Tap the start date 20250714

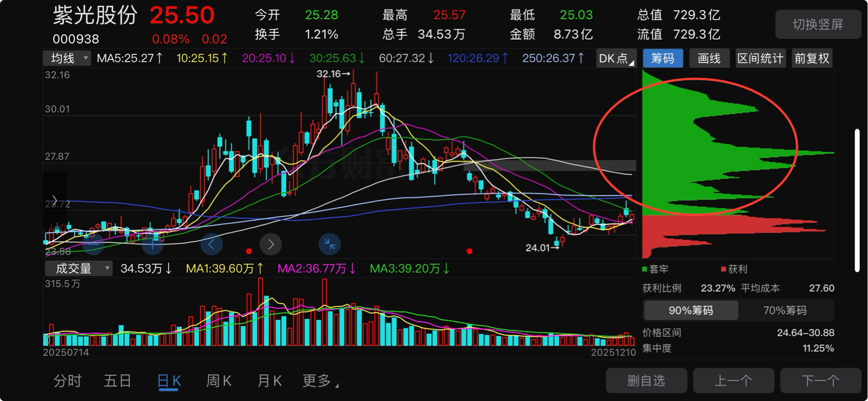click(x=66, y=352)
